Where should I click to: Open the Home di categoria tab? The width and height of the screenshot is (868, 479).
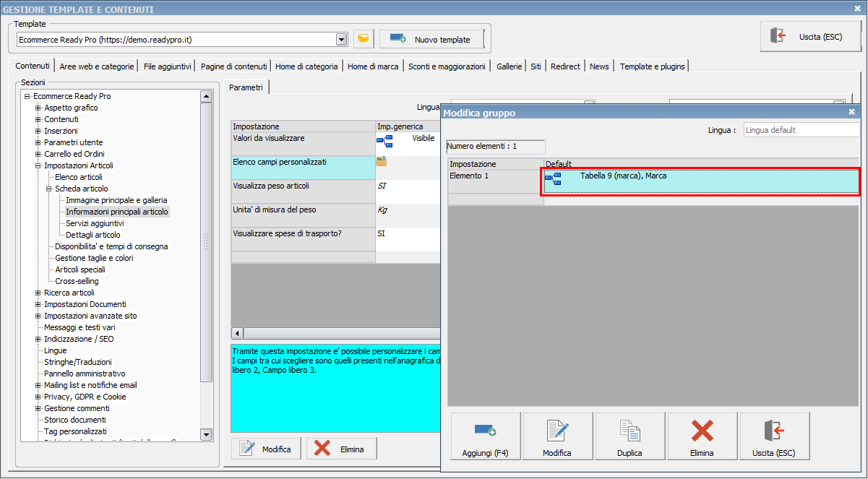coord(306,66)
